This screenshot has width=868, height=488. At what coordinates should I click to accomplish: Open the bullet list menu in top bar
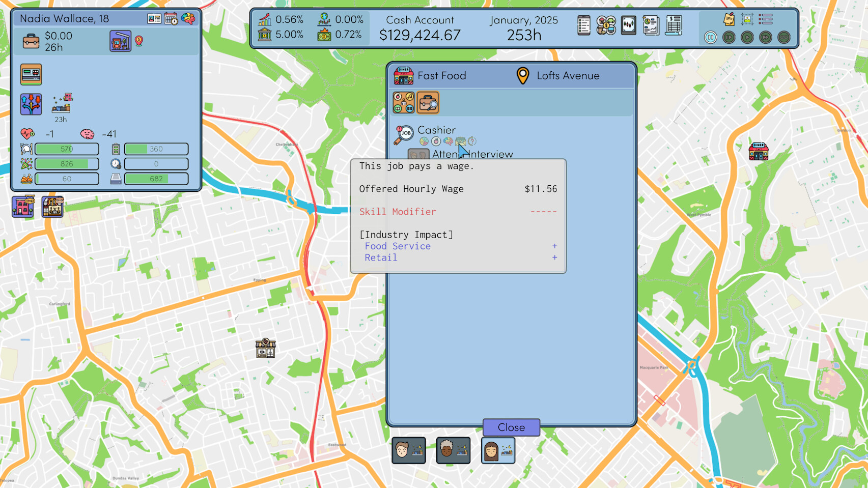click(765, 19)
